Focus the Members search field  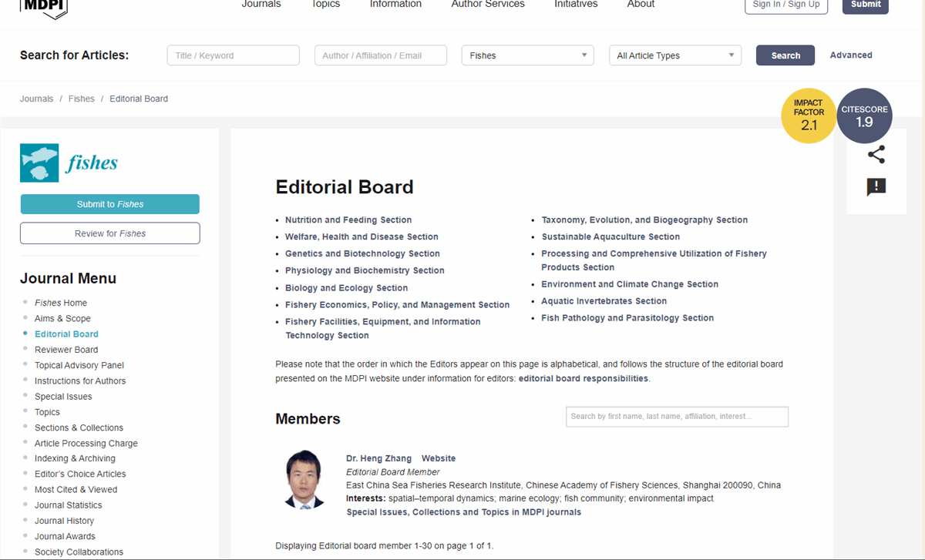coord(677,417)
